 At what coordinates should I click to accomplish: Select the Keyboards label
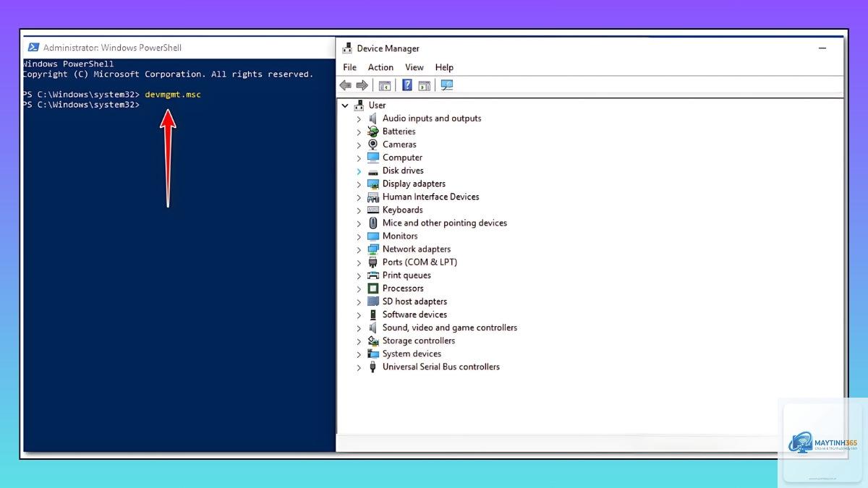click(403, 210)
